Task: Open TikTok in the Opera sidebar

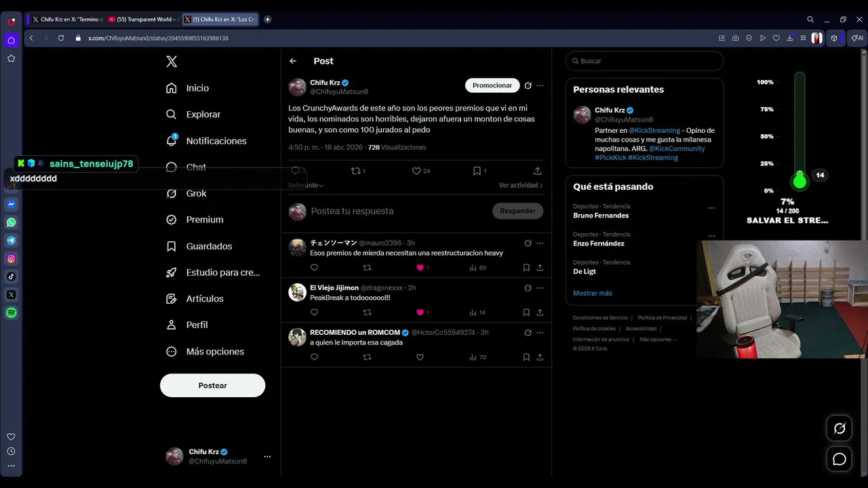Action: [12, 277]
